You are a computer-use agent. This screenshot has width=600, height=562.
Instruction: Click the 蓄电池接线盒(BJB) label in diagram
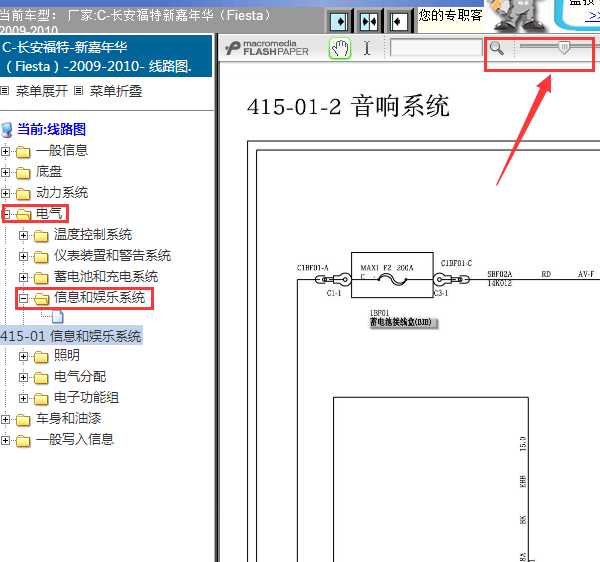pyautogui.click(x=404, y=323)
